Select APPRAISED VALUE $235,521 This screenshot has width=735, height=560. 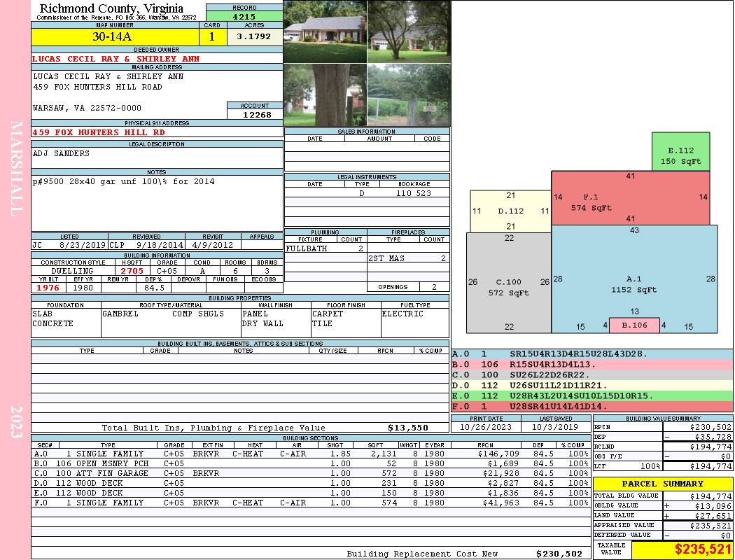pyautogui.click(x=710, y=526)
